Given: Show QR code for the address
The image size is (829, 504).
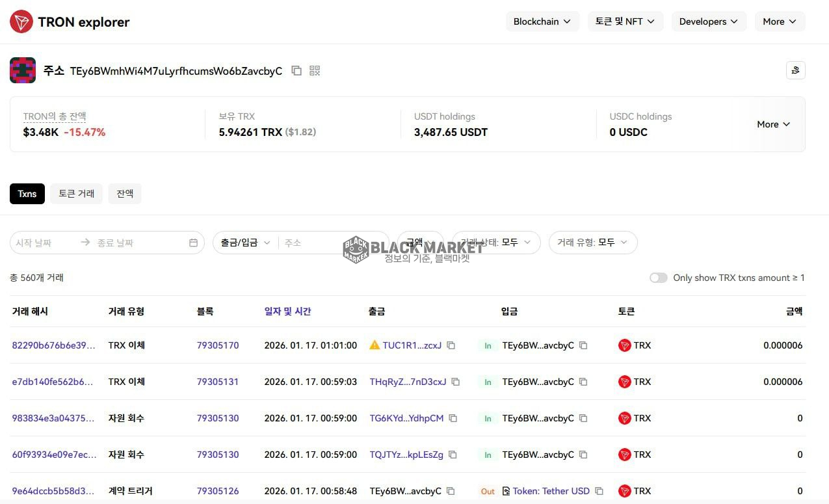Looking at the screenshot, I should click(315, 71).
